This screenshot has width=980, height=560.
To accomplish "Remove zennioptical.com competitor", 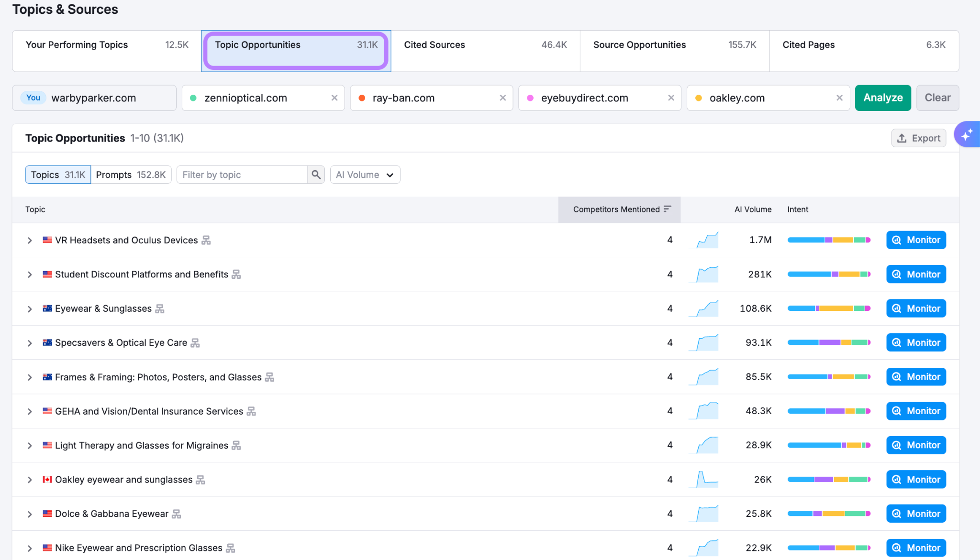I will click(x=334, y=98).
